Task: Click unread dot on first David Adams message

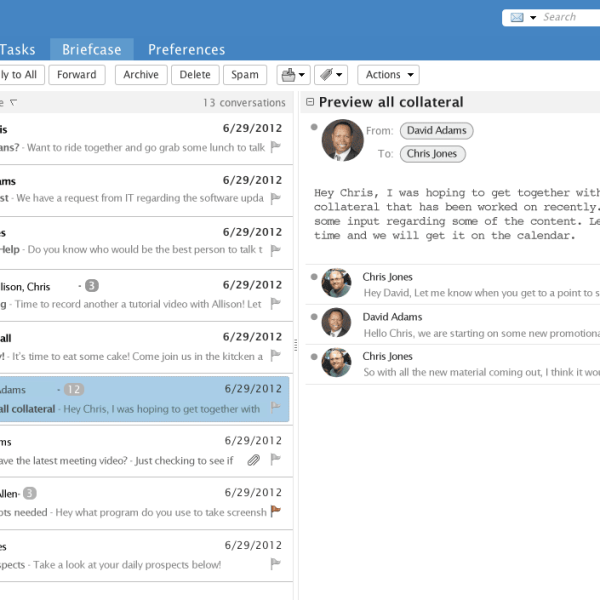Action: (x=314, y=127)
